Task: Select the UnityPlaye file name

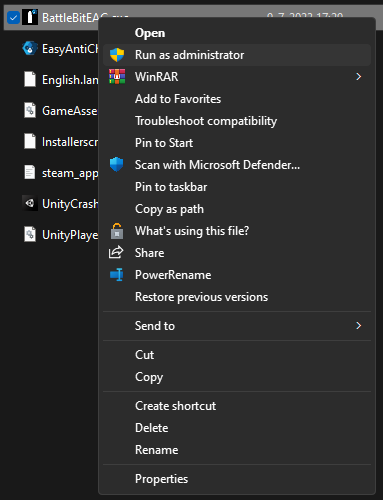Action: (x=70, y=235)
